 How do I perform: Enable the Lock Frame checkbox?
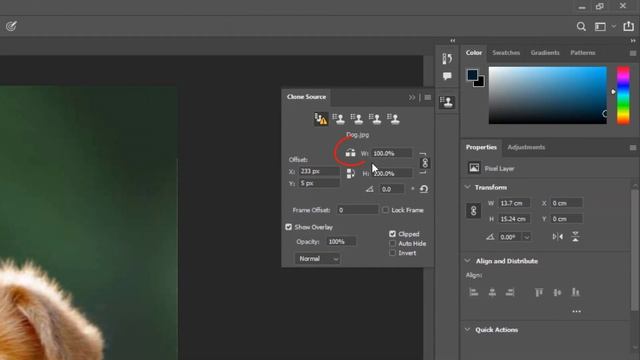385,210
